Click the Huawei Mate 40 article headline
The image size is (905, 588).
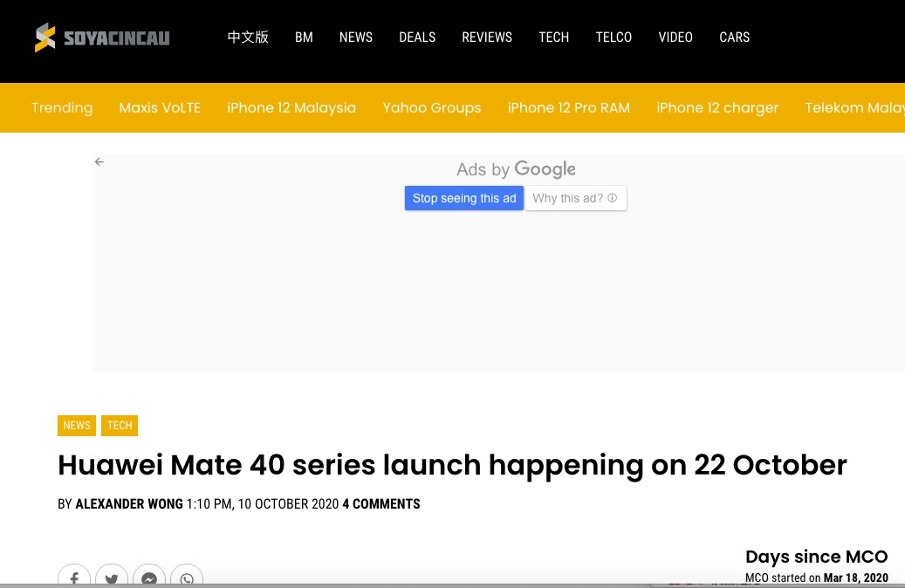(452, 465)
